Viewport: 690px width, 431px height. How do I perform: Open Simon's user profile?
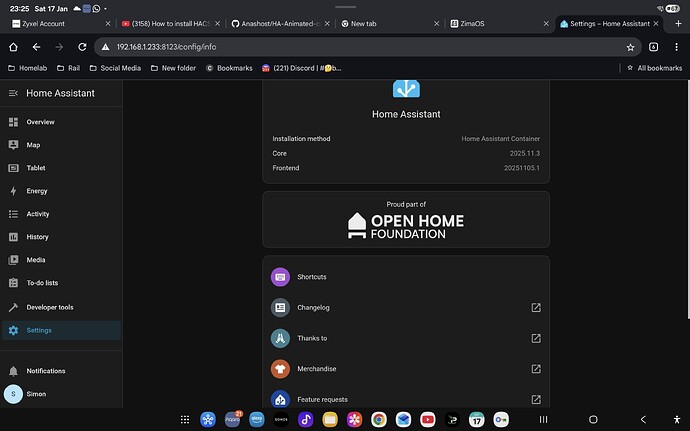coord(61,394)
